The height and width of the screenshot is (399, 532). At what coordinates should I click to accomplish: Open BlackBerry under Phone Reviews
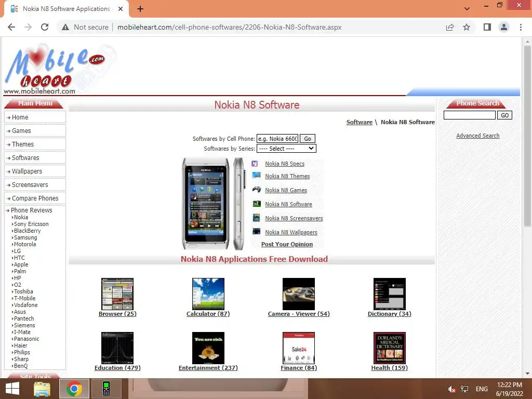click(27, 231)
